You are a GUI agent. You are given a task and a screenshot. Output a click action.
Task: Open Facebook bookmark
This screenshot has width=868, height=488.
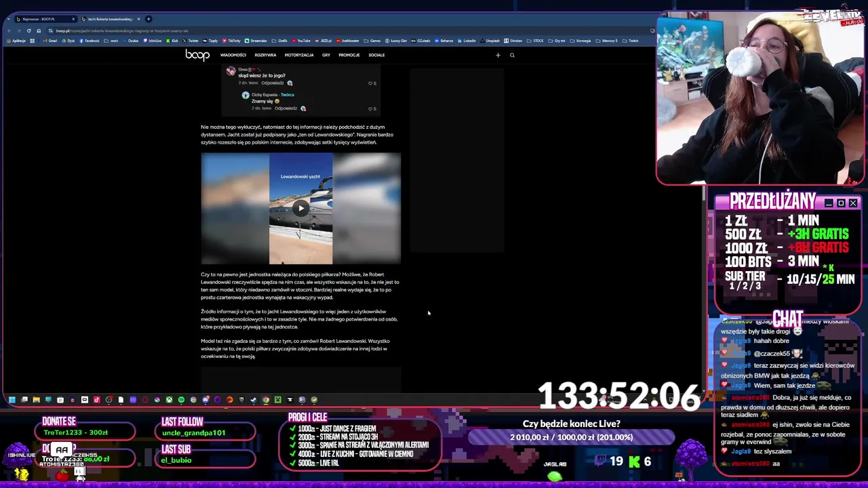(x=89, y=41)
